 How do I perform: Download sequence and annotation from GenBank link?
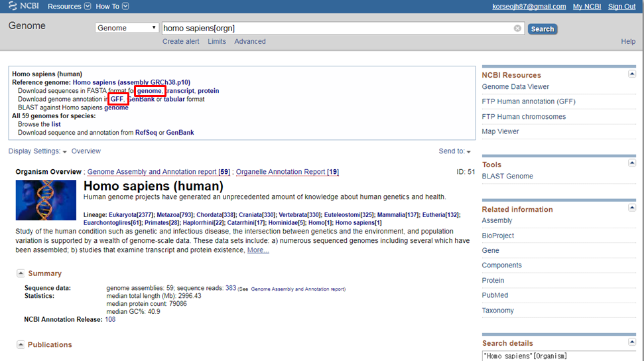[x=180, y=133]
